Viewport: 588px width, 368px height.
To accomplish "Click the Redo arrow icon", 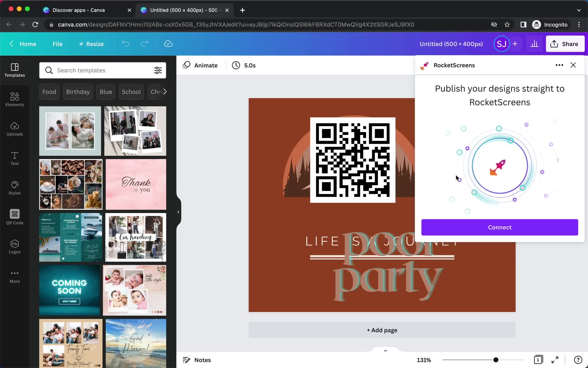I will [145, 44].
